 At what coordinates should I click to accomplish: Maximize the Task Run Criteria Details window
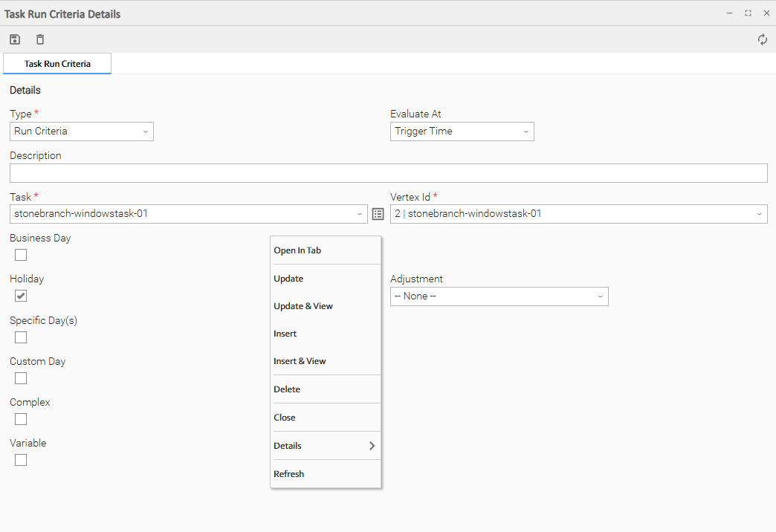(x=748, y=13)
